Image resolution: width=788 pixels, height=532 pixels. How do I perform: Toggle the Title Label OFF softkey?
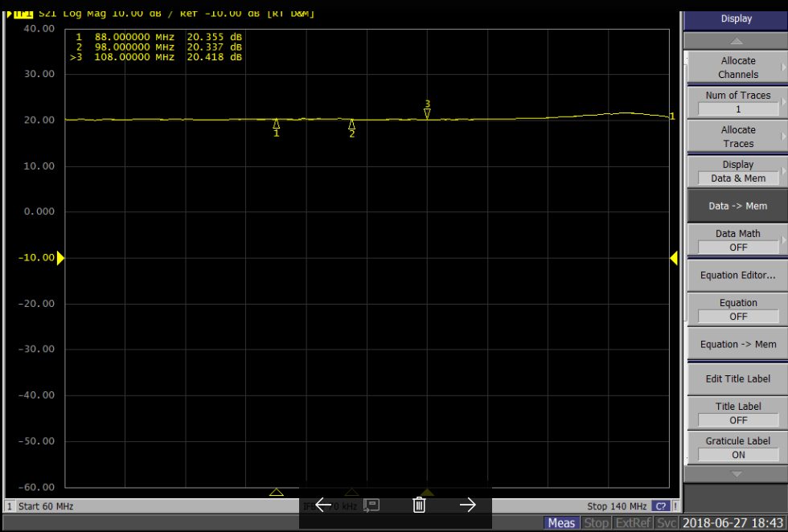pos(737,413)
